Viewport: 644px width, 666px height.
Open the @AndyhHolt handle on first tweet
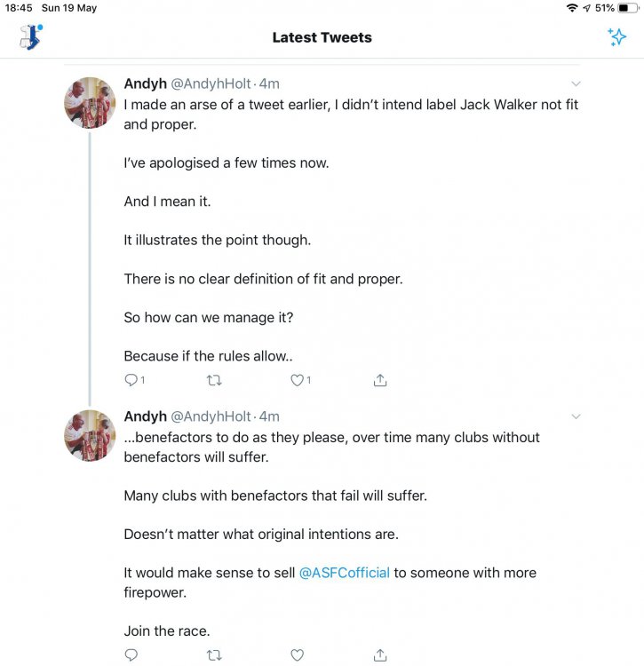pyautogui.click(x=211, y=83)
